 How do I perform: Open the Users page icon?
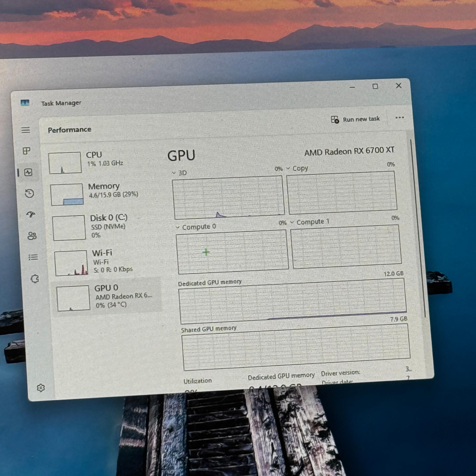tap(32, 236)
